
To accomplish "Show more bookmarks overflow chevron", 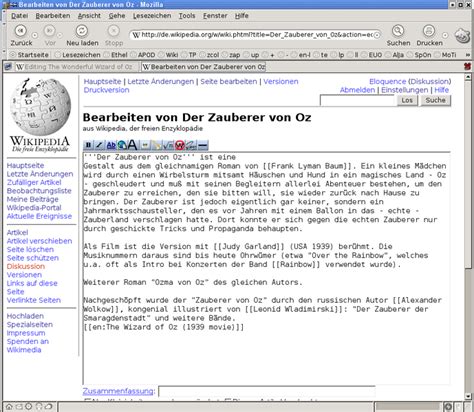I will click(x=468, y=55).
